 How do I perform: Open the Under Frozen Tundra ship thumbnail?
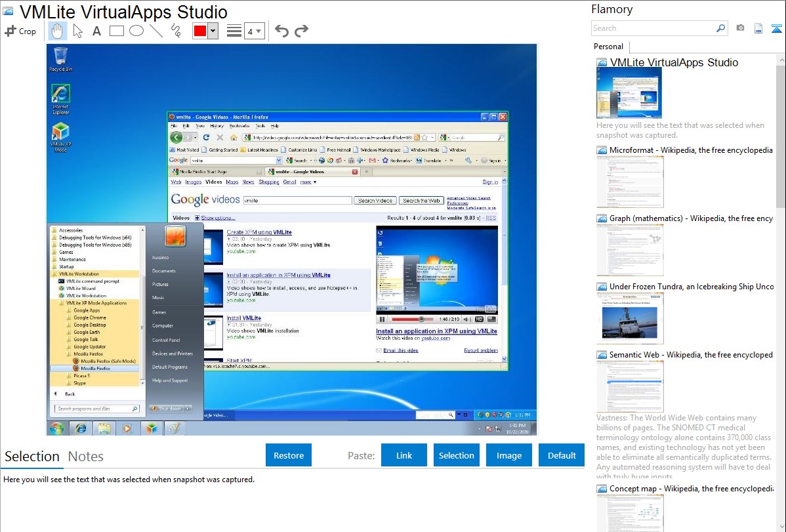[x=630, y=318]
